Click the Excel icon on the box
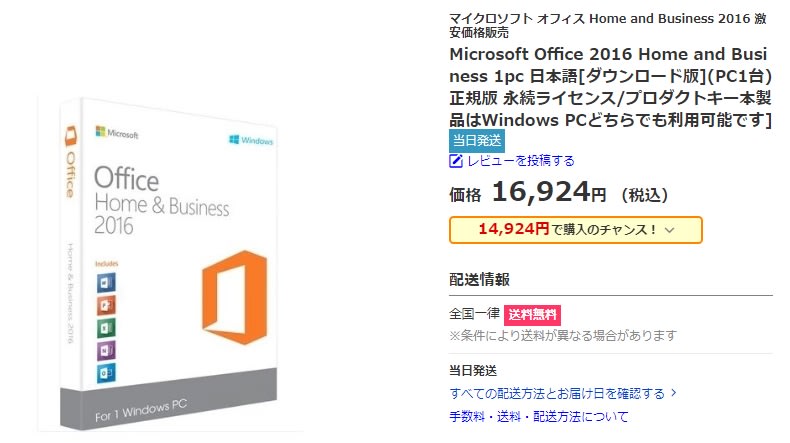Image resolution: width=790 pixels, height=443 pixels. click(107, 327)
